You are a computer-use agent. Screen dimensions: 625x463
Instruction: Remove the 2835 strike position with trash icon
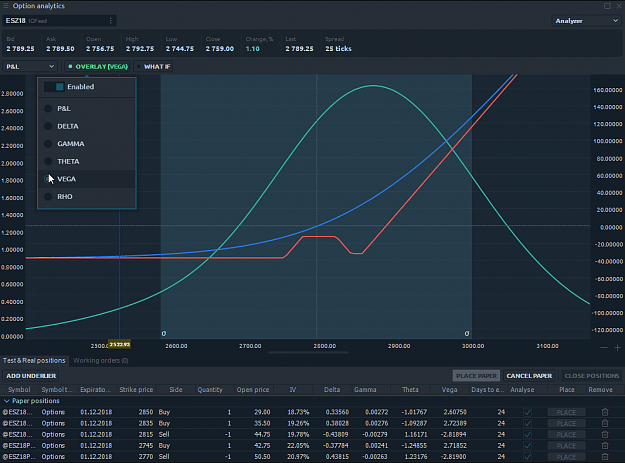pyautogui.click(x=605, y=423)
